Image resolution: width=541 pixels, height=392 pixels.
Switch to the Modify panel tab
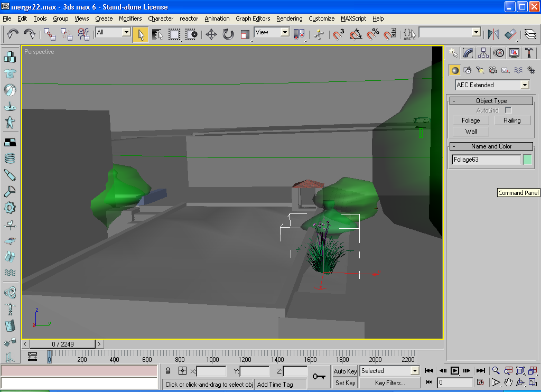[x=468, y=53]
